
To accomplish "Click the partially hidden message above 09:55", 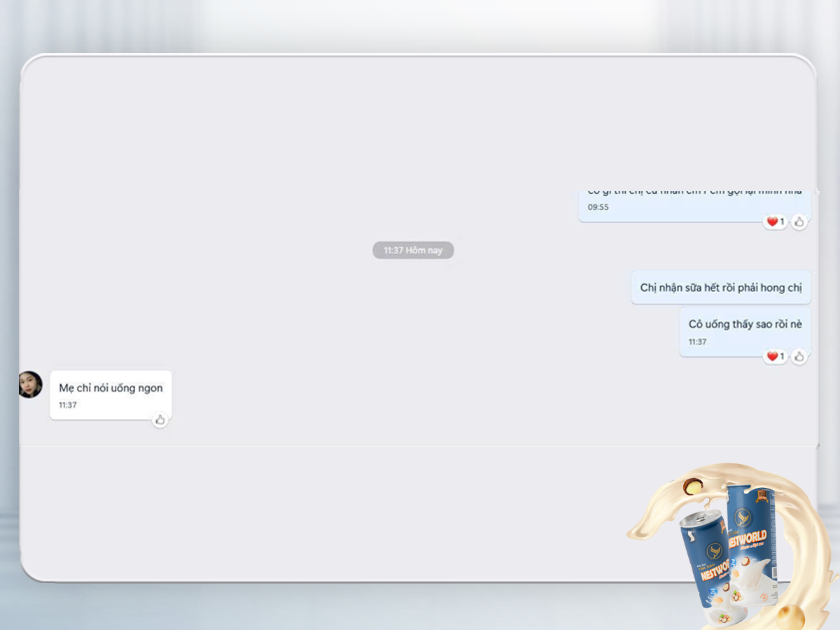I will tap(694, 192).
